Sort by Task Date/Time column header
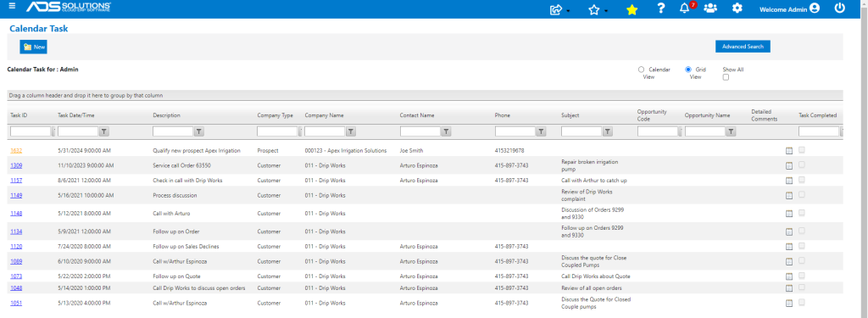 [76, 115]
